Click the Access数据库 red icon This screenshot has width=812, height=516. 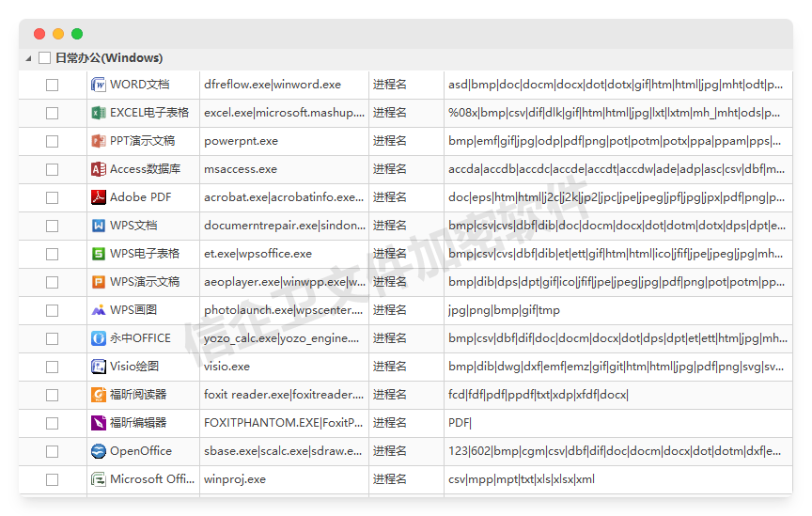[99, 169]
